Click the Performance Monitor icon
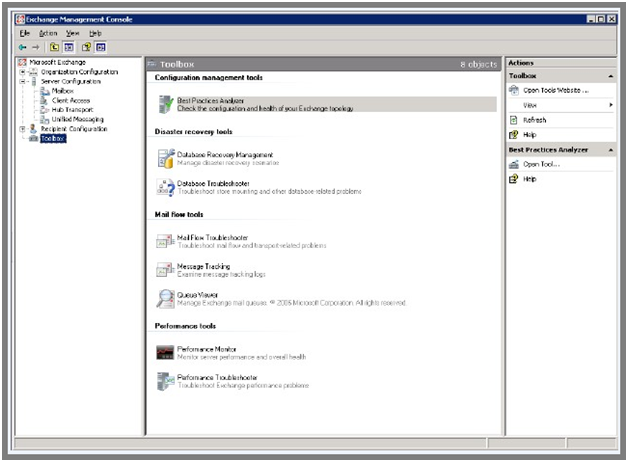The image size is (628, 462). (x=165, y=353)
